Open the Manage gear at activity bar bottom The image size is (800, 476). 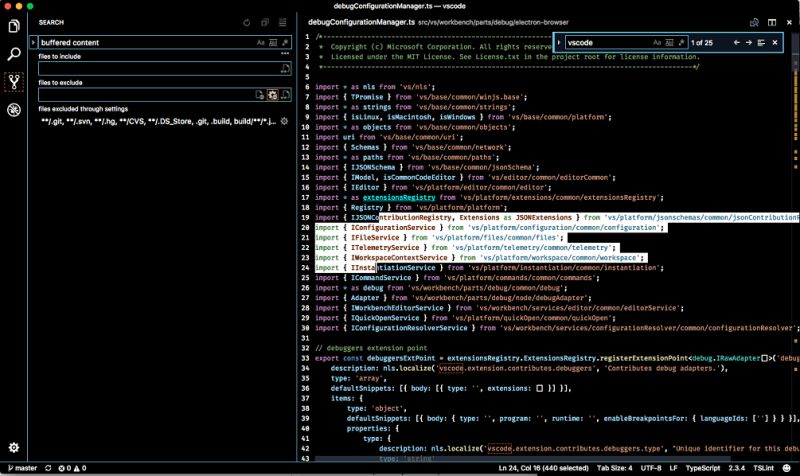(14, 447)
